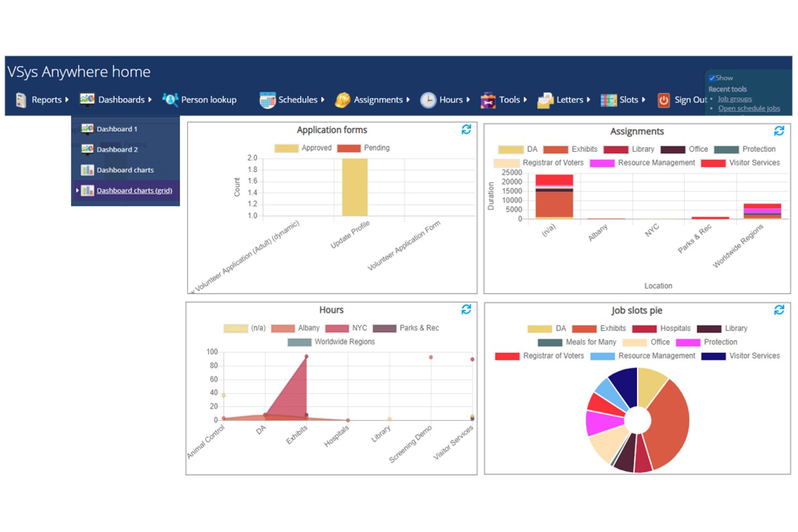Open the Open schedule jobs link
798x532 pixels.
tap(749, 108)
